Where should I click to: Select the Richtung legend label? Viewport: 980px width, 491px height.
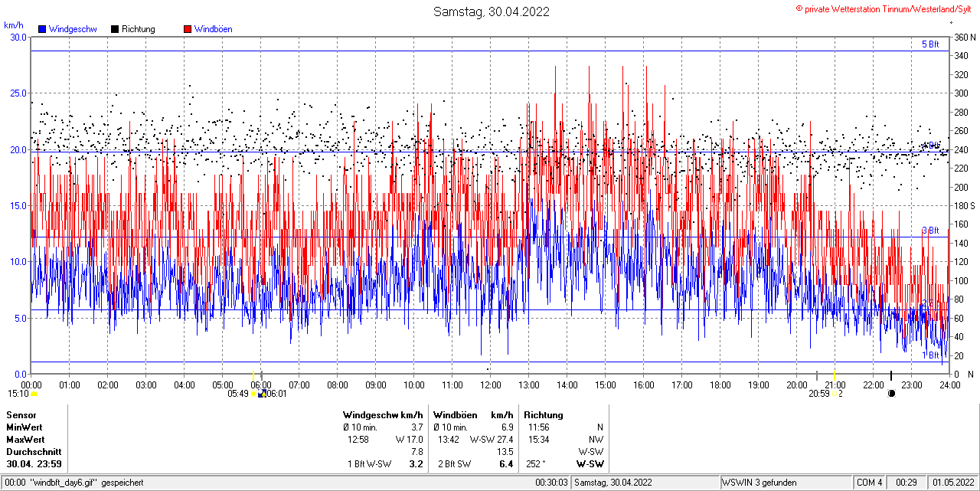pos(139,29)
